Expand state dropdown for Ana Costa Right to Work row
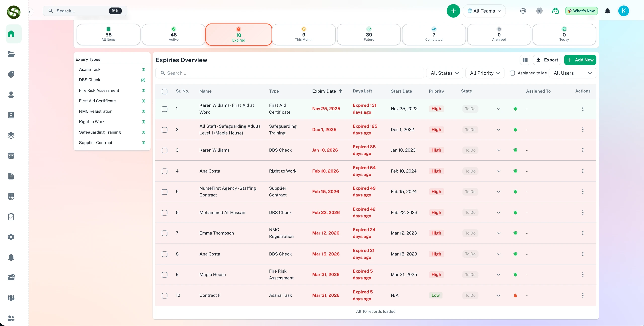Screen dimensions: 644x326 [498, 171]
